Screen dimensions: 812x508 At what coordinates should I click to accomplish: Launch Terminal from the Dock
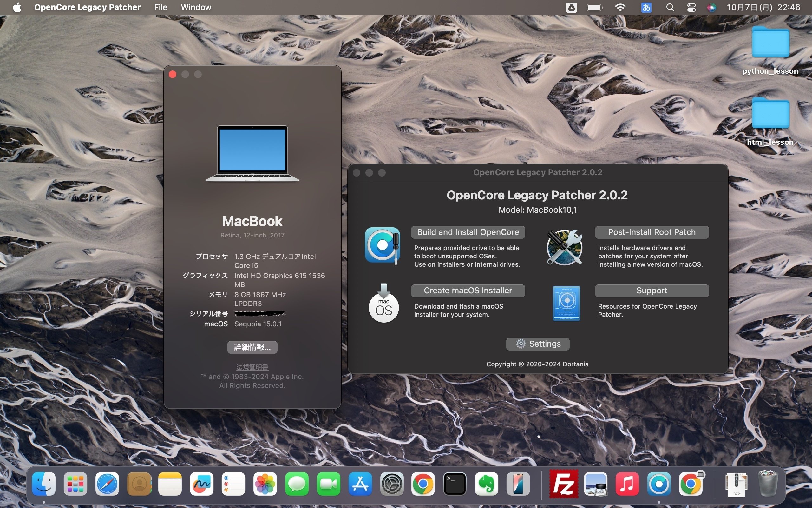[455, 484]
